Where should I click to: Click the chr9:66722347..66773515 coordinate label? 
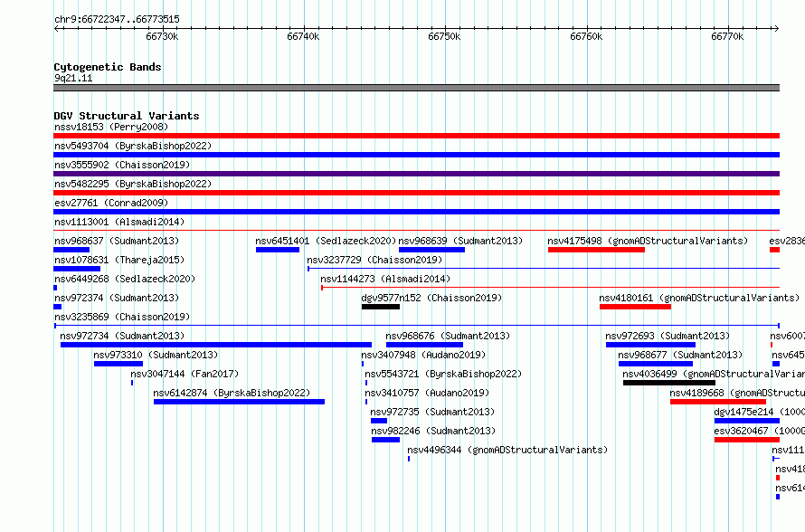[117, 20]
